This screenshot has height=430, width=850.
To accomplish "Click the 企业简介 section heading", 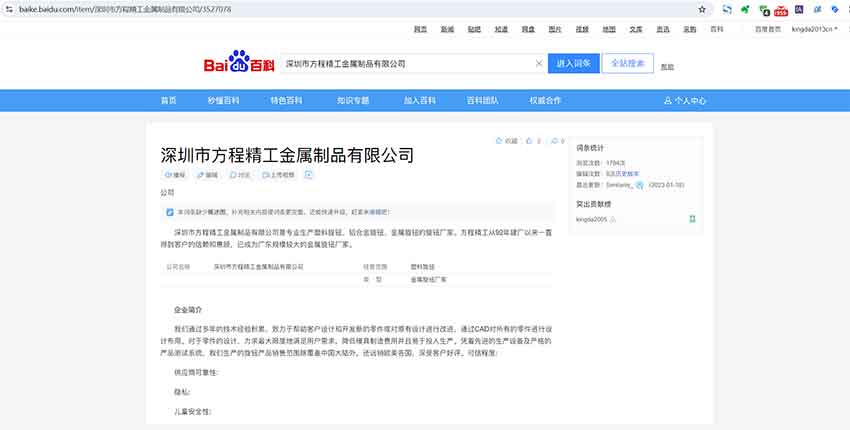I will coord(188,310).
